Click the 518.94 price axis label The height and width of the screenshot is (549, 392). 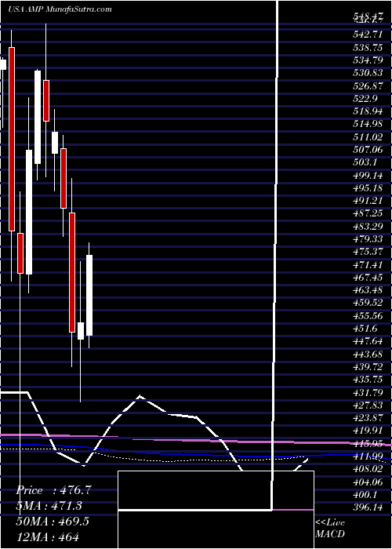(368, 111)
